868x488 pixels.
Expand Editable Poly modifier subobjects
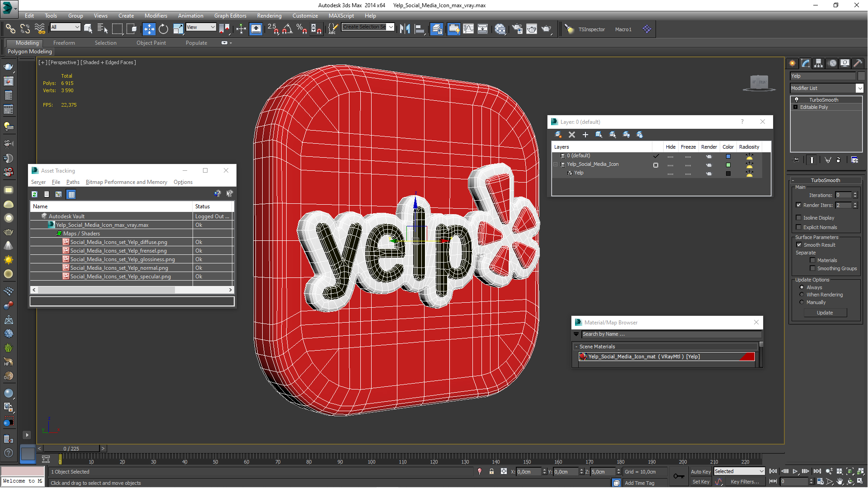[796, 107]
